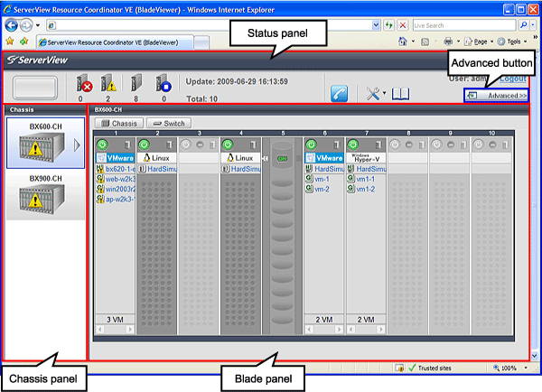Toggle the power button on blade 10
542x392 pixels.
(x=479, y=145)
